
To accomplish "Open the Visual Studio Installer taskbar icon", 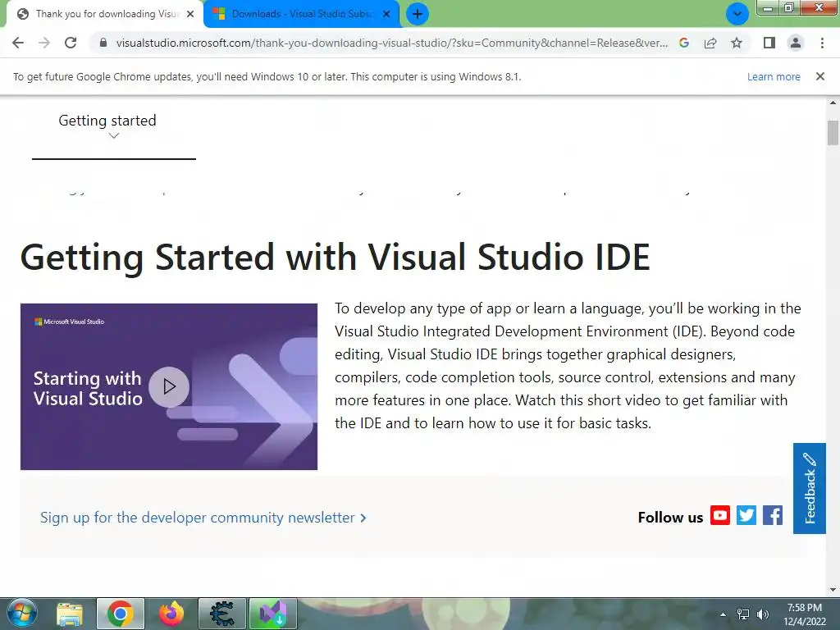I will tap(272, 614).
